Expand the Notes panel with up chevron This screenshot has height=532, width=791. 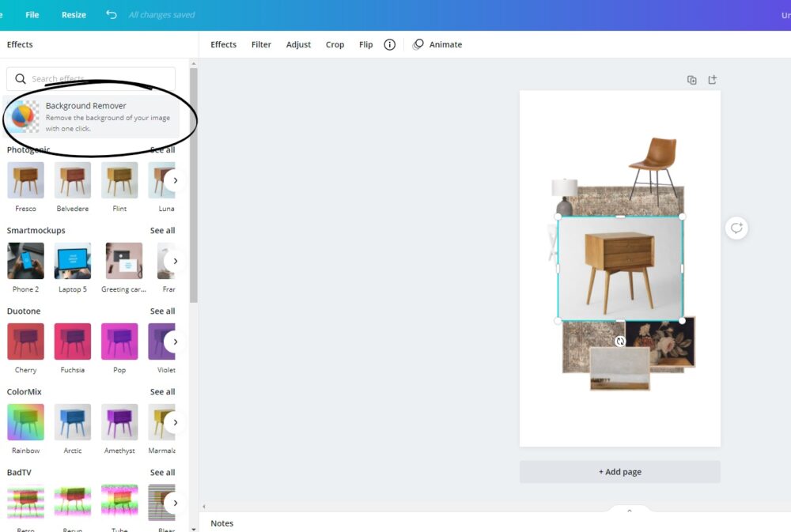629,511
